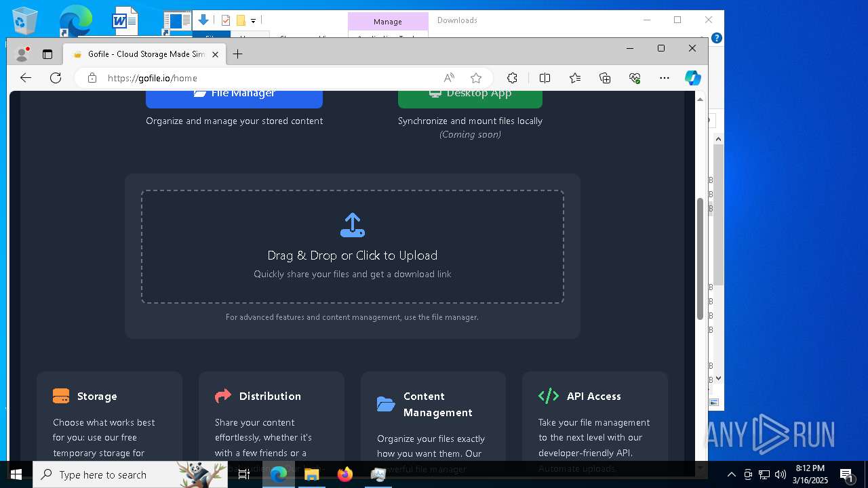868x488 pixels.
Task: Open the Edge profile icon
Action: click(x=22, y=54)
